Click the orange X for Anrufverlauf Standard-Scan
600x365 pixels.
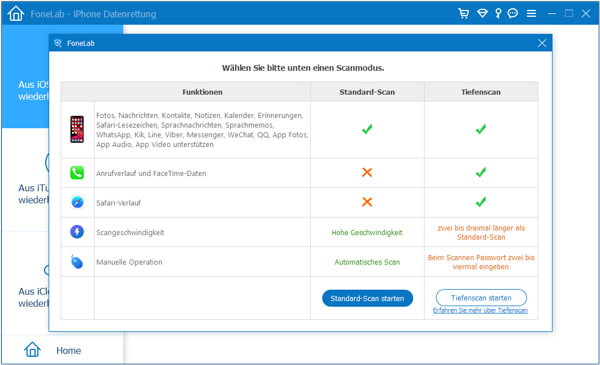pos(367,172)
